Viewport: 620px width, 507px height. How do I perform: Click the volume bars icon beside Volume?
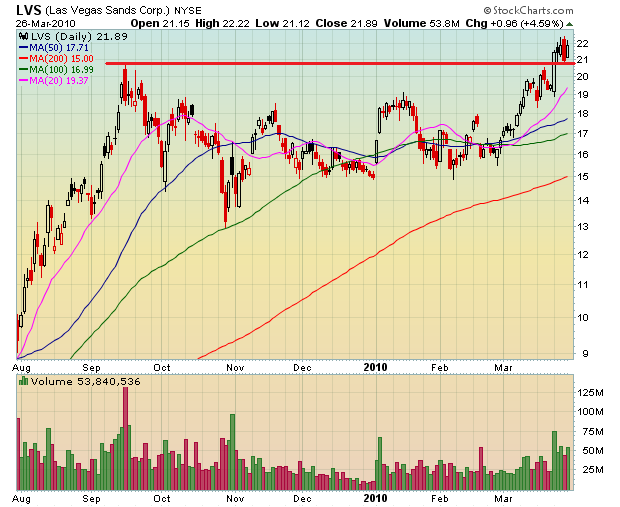click(x=23, y=381)
